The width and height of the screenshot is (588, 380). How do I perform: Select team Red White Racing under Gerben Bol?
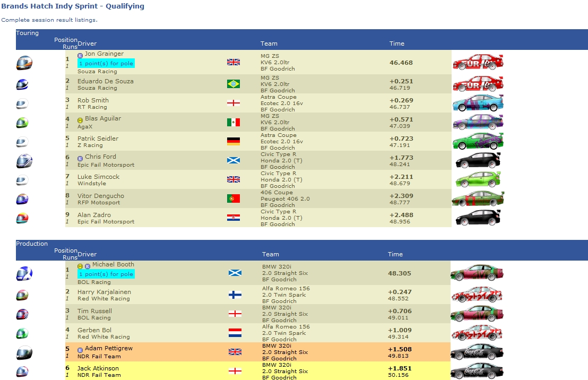(103, 337)
